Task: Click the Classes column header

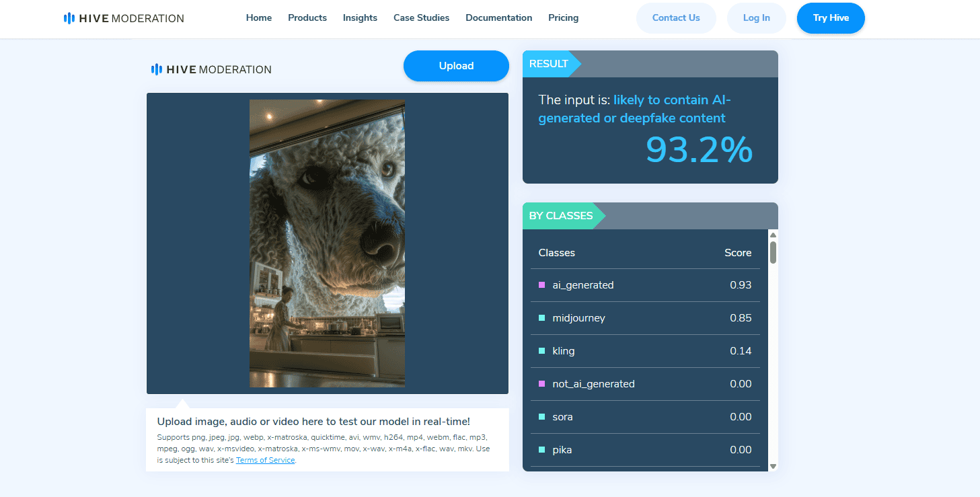Action: [x=557, y=253]
